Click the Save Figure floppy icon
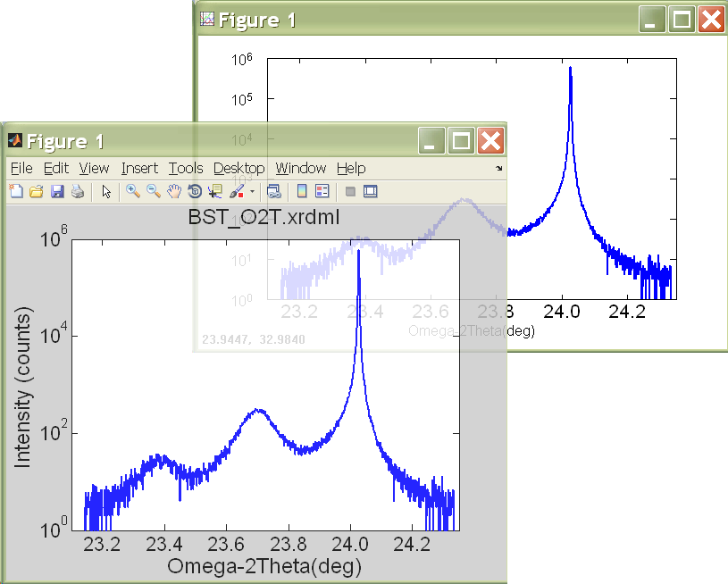 click(x=57, y=191)
